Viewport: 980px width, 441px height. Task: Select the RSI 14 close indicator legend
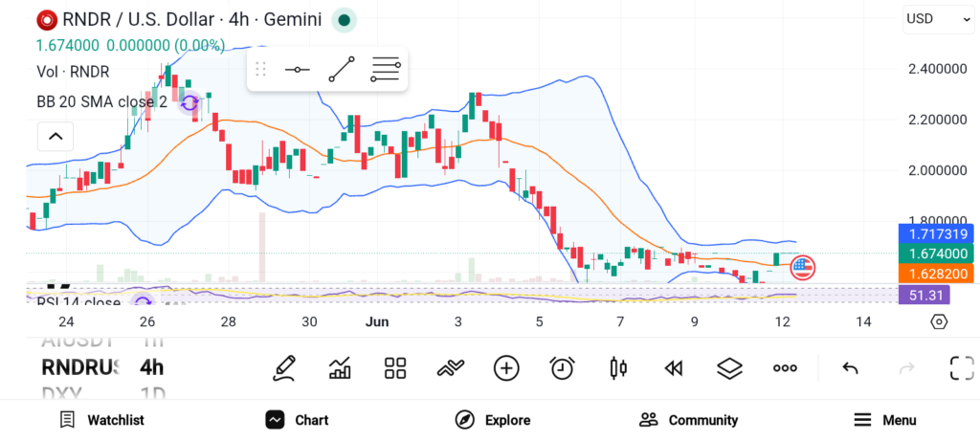tap(78, 302)
